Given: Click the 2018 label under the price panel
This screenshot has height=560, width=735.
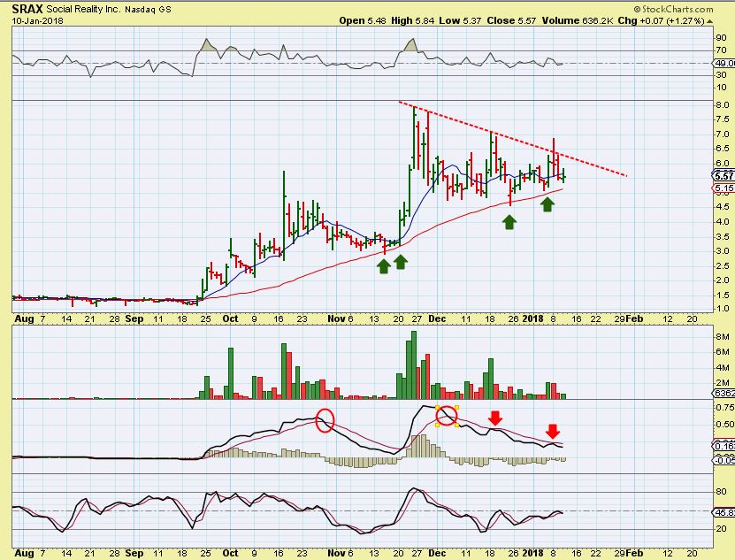Looking at the screenshot, I should [532, 319].
